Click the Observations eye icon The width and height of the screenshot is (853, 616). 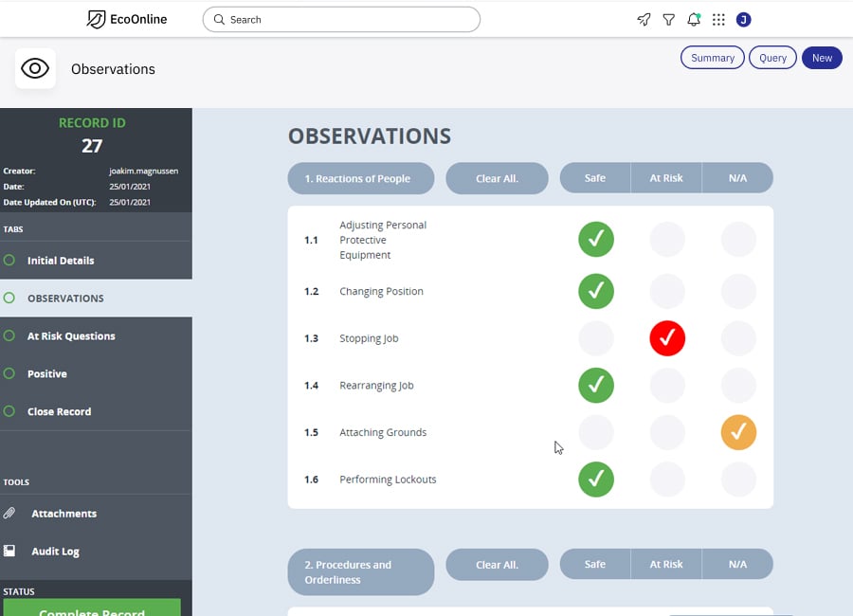point(34,68)
